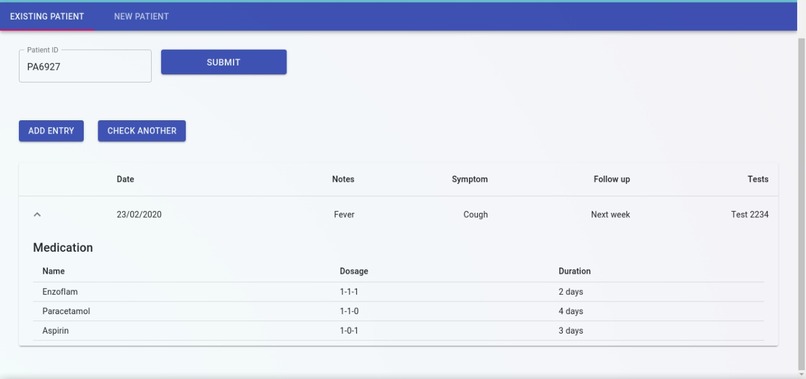Select the Follow up column header

point(612,179)
